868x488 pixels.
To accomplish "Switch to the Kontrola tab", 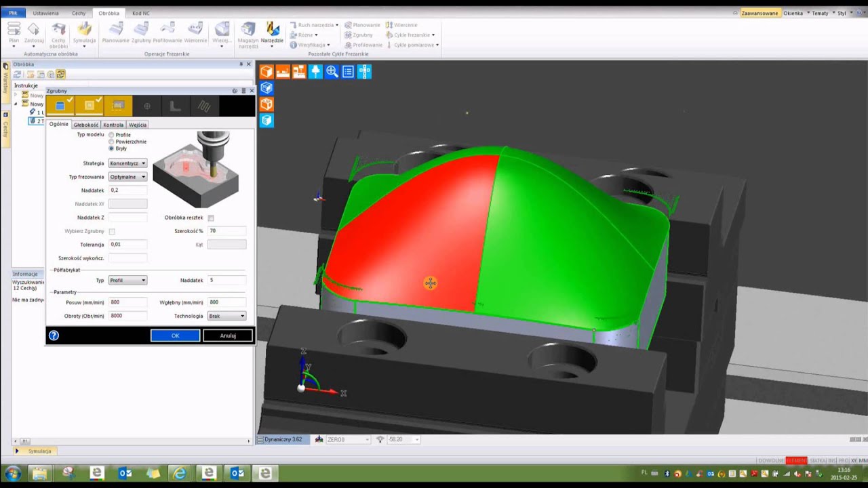I will [x=113, y=125].
